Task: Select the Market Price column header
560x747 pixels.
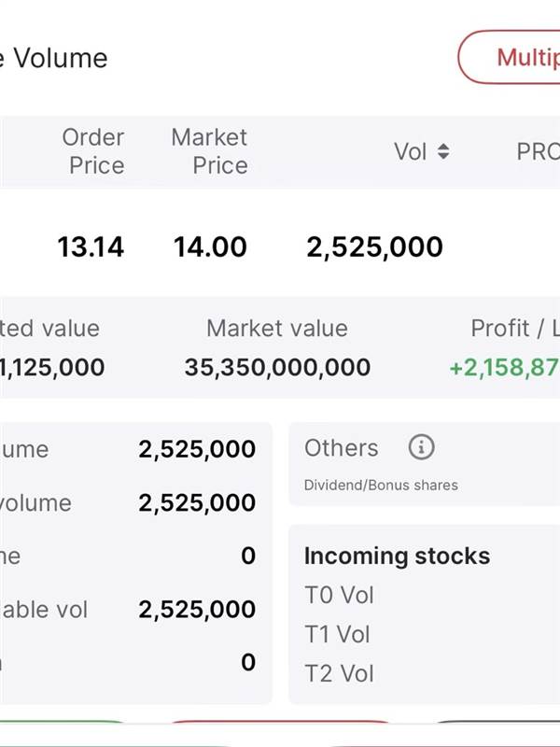Action: [x=209, y=151]
